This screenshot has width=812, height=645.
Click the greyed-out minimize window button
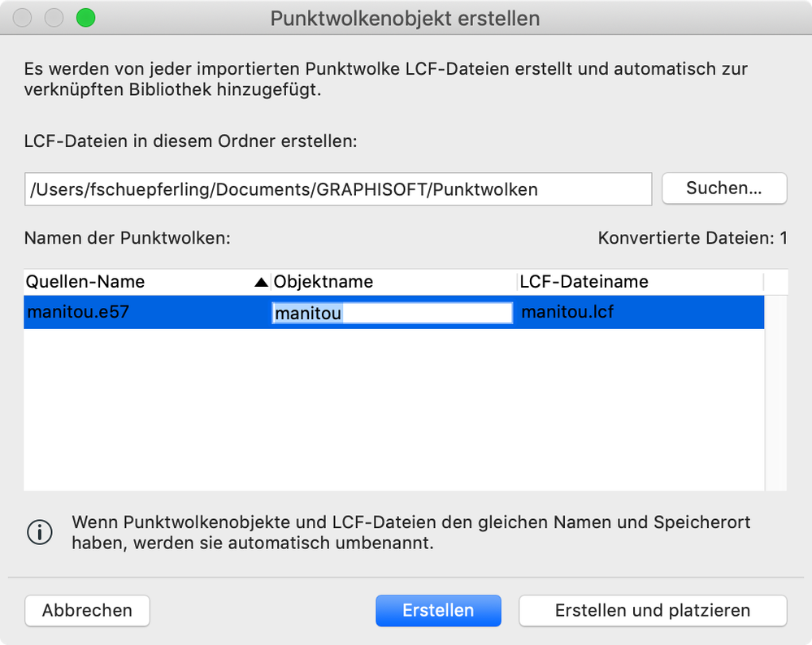click(x=54, y=17)
